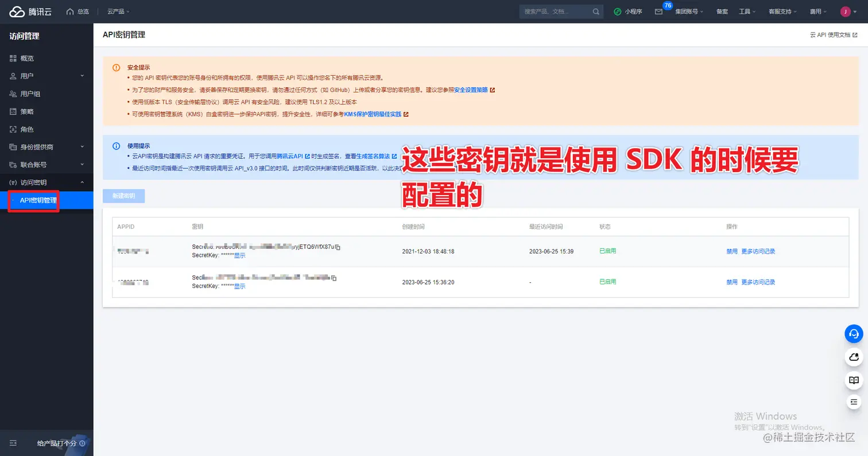
Task: Open the 集团账号 dropdown menu
Action: (689, 11)
